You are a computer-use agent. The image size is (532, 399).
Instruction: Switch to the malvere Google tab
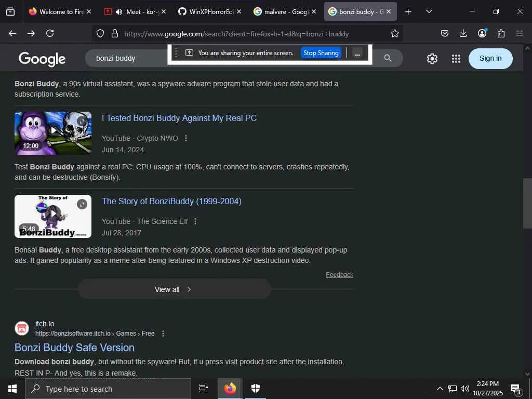285,12
